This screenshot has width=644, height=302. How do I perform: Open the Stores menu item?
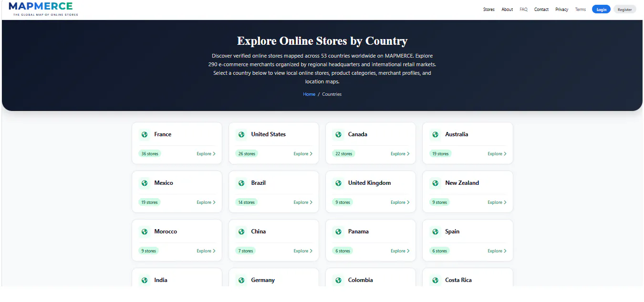pos(489,10)
